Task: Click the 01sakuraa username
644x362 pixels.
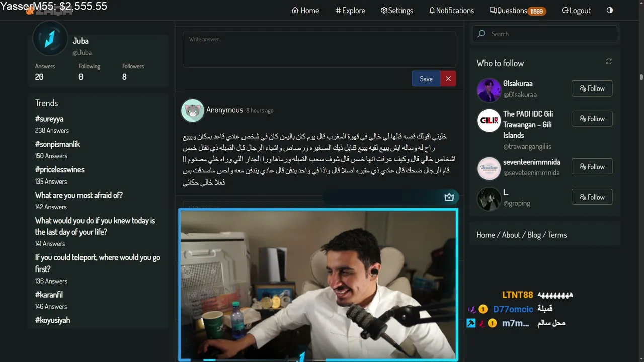Action: point(518,84)
